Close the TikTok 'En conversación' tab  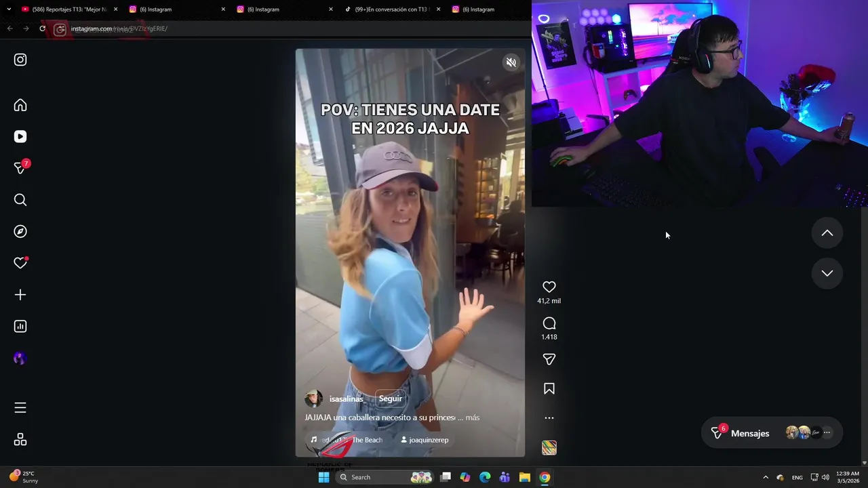[x=438, y=9]
